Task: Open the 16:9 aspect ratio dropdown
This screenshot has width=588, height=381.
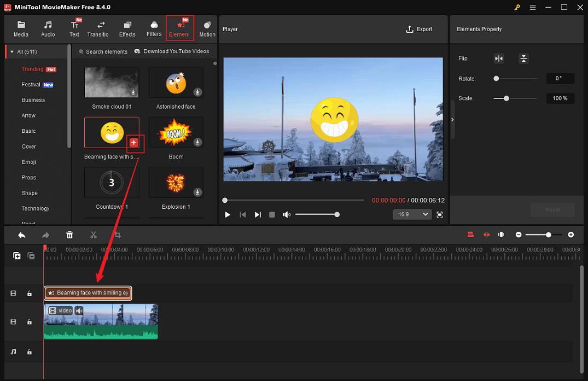Action: (x=412, y=214)
